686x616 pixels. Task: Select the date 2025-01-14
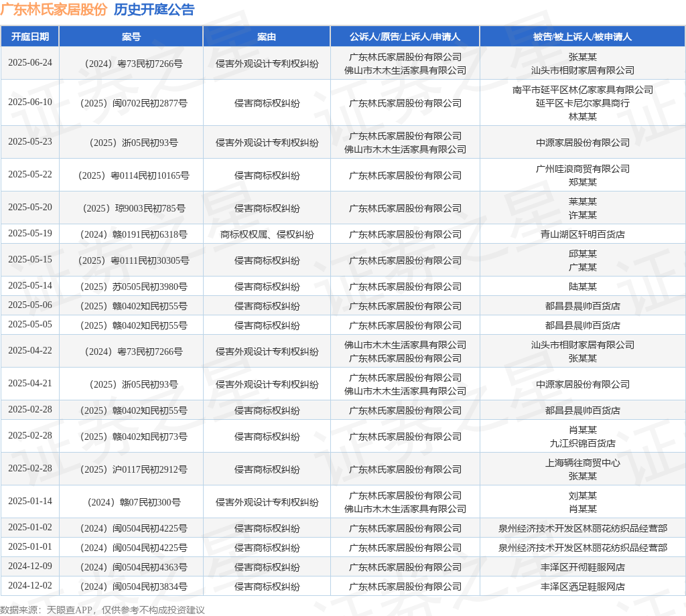pos(29,502)
